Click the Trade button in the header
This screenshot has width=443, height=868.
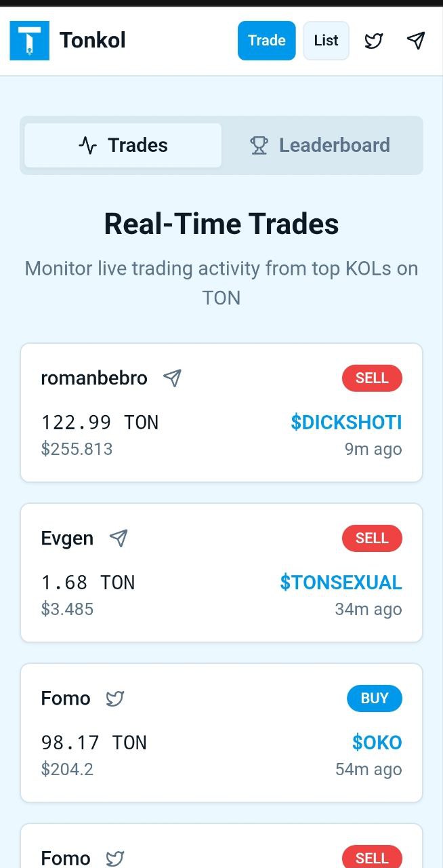click(266, 41)
